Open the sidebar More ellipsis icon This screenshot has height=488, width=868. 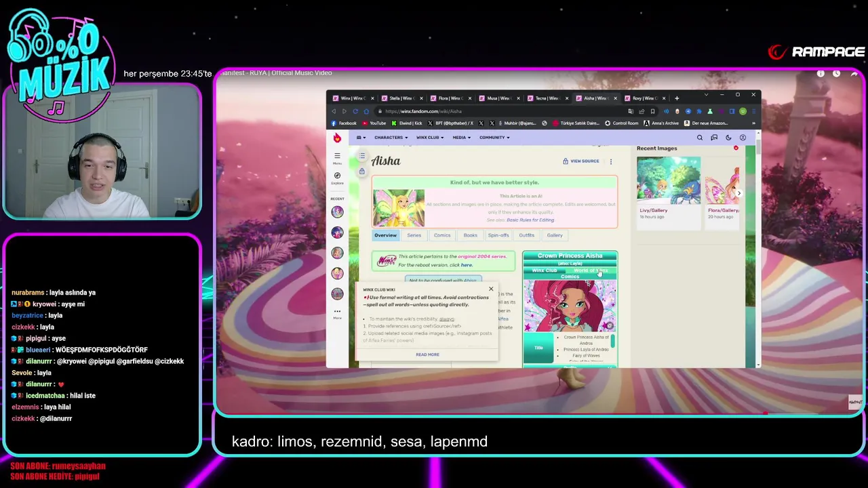point(337,312)
